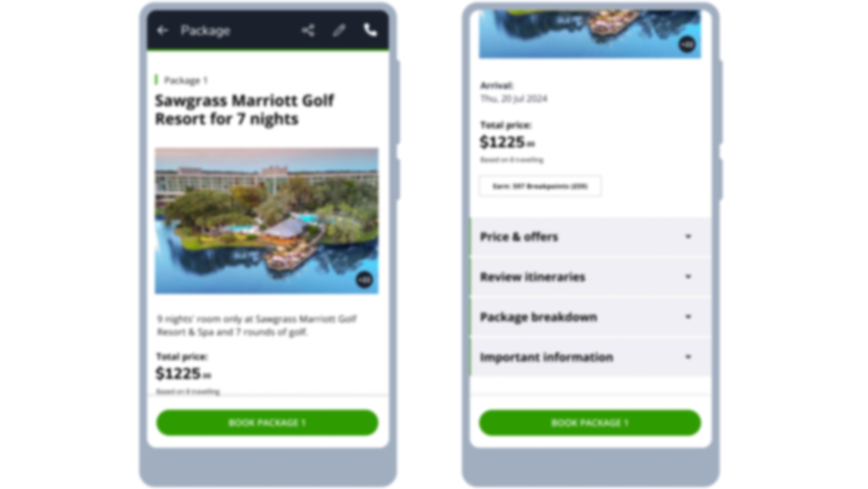Tap Book Package 1 on right phone

click(590, 423)
